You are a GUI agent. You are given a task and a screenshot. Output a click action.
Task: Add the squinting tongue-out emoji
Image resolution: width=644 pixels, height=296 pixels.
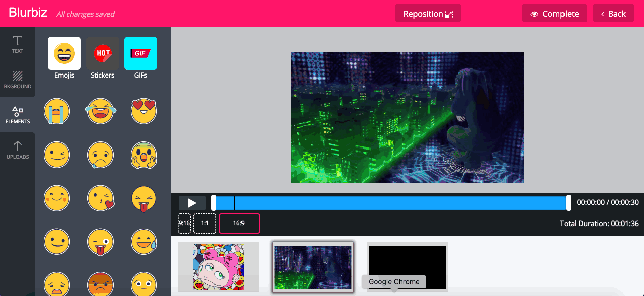144,198
